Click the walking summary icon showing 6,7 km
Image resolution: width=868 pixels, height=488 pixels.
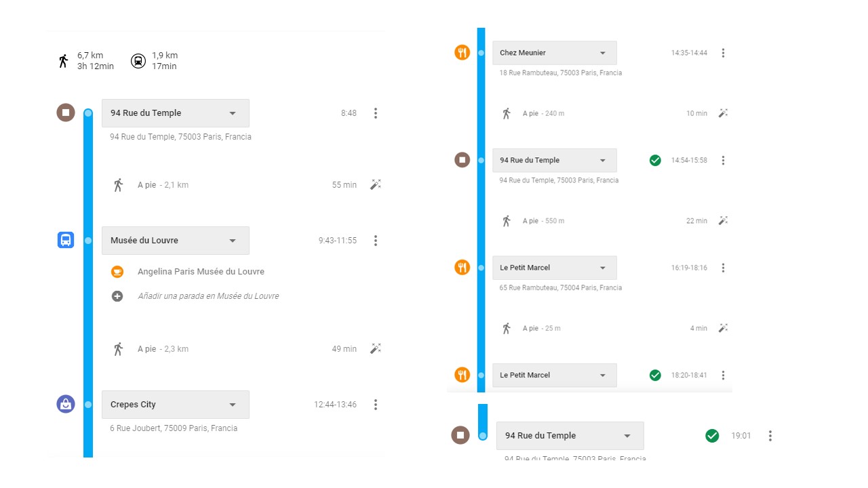[x=63, y=61]
